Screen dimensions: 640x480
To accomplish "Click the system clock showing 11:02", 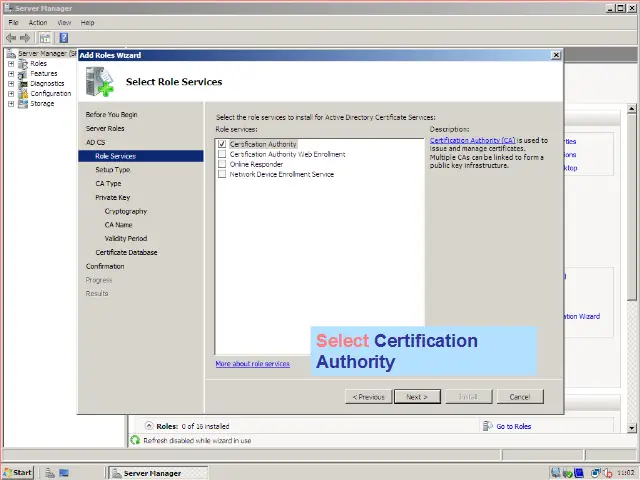I will pyautogui.click(x=625, y=473).
